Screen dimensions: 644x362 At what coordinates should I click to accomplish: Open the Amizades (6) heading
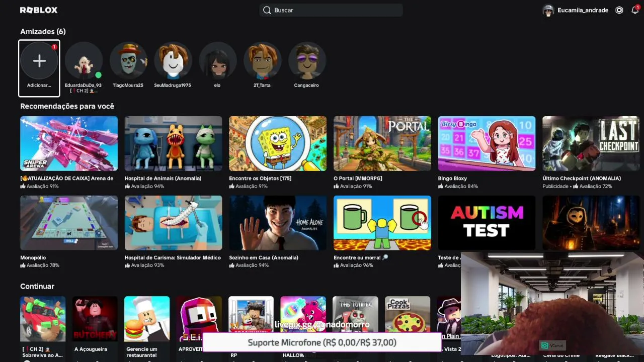point(43,32)
